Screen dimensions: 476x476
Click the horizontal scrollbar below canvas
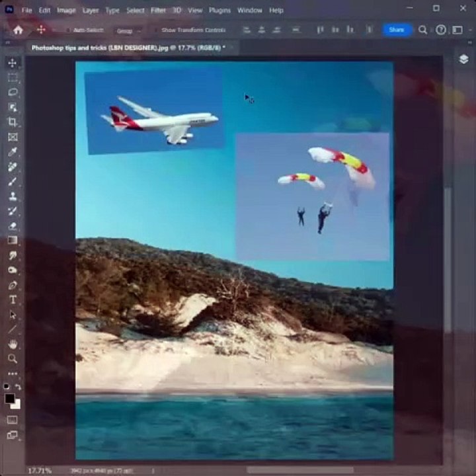(300, 470)
